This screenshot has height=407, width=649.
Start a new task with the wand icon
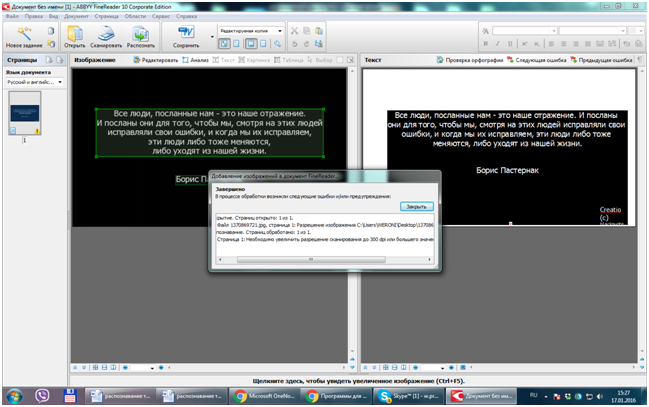24,36
